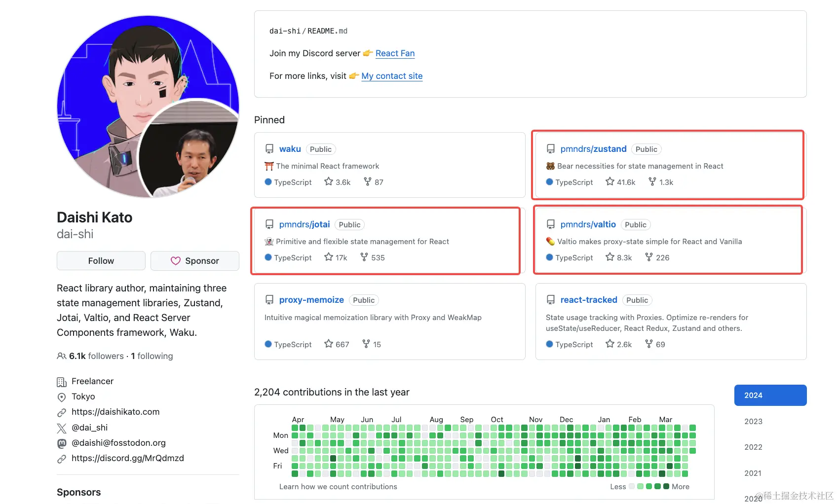
Task: Click the Sponsor button
Action: click(x=195, y=261)
